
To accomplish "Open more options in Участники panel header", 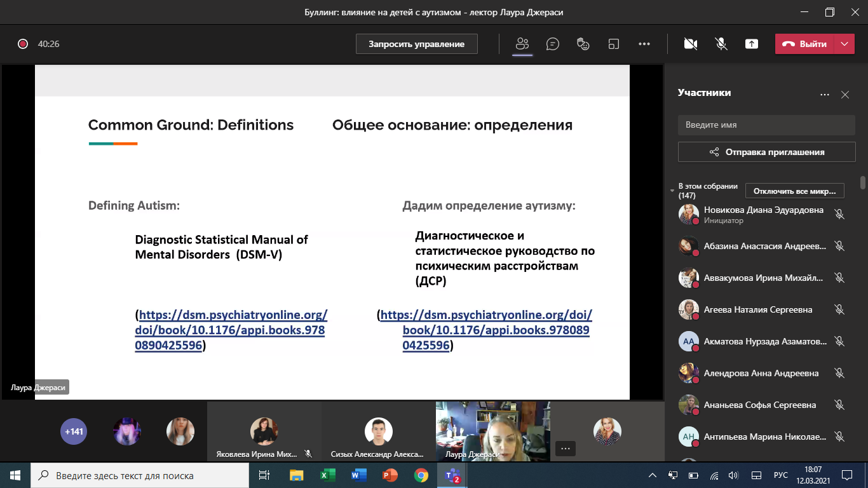I will point(825,95).
